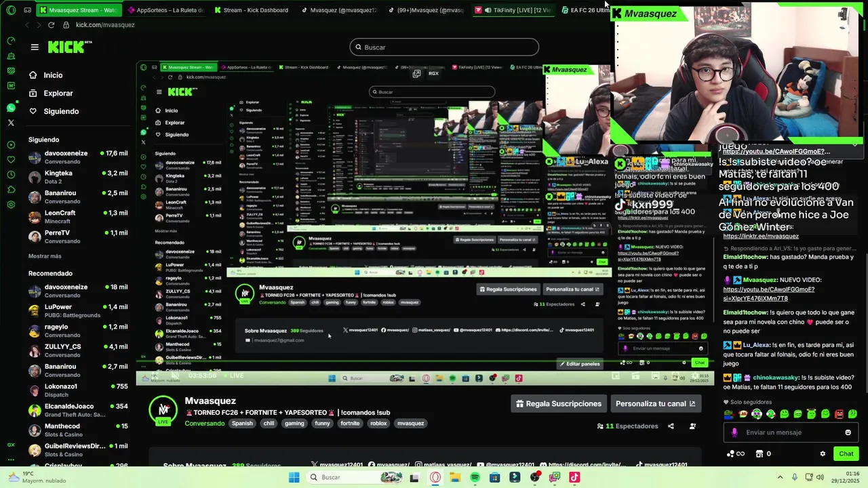This screenshot has width=868, height=488.
Task: Select the fortnite tag
Action: [350, 424]
